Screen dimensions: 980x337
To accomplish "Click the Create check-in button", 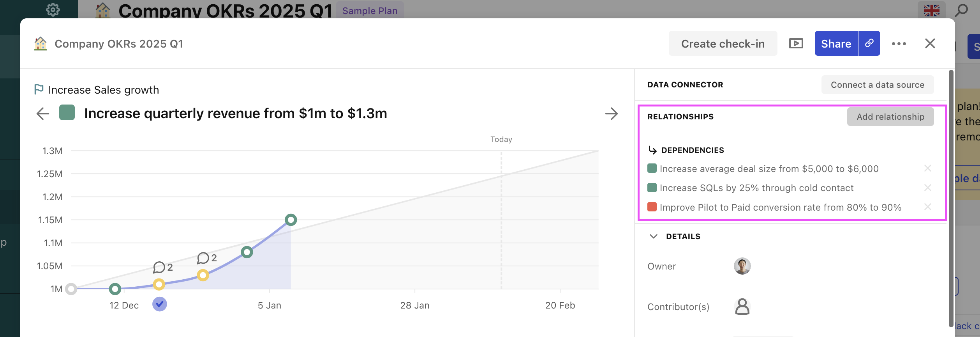I will point(723,44).
